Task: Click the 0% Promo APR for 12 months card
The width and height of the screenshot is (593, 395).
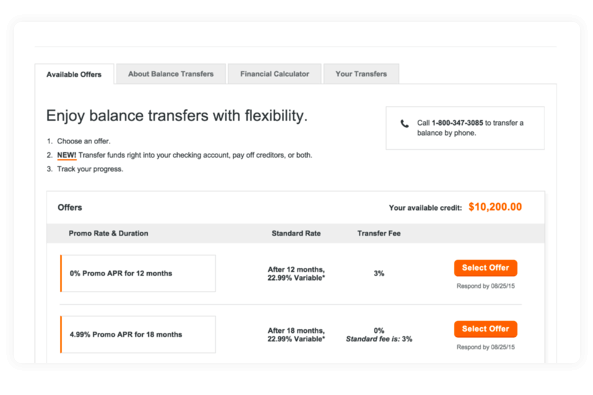Action: (138, 273)
